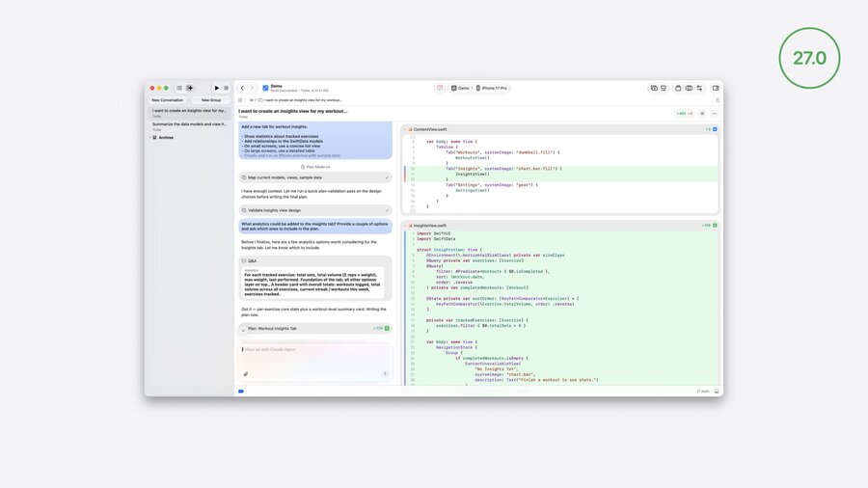
Task: Click the code review arrows icon
Action: click(700, 88)
